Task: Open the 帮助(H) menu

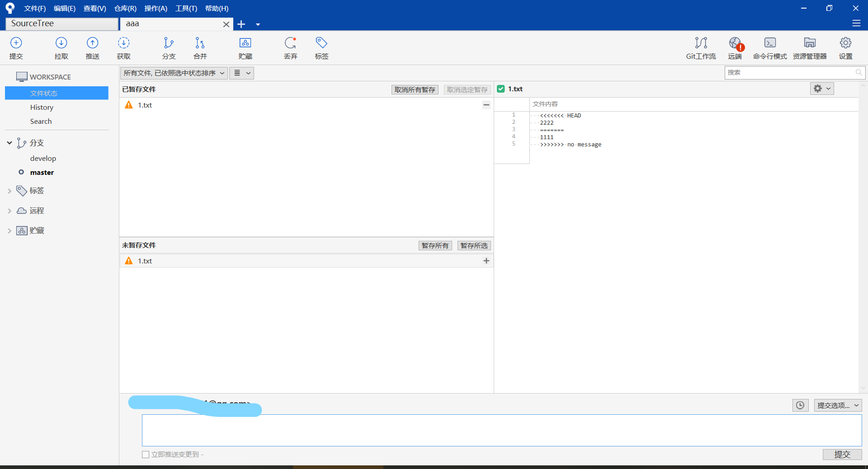Action: [217, 9]
